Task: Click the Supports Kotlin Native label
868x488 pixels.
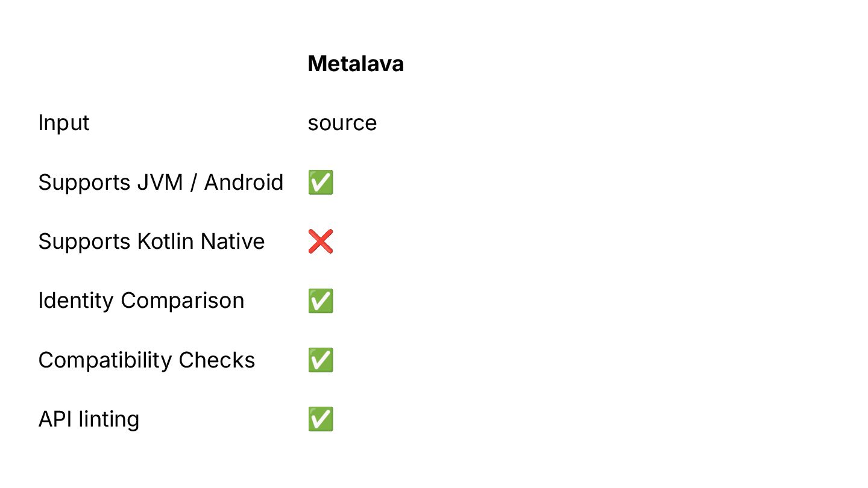Action: coord(152,241)
